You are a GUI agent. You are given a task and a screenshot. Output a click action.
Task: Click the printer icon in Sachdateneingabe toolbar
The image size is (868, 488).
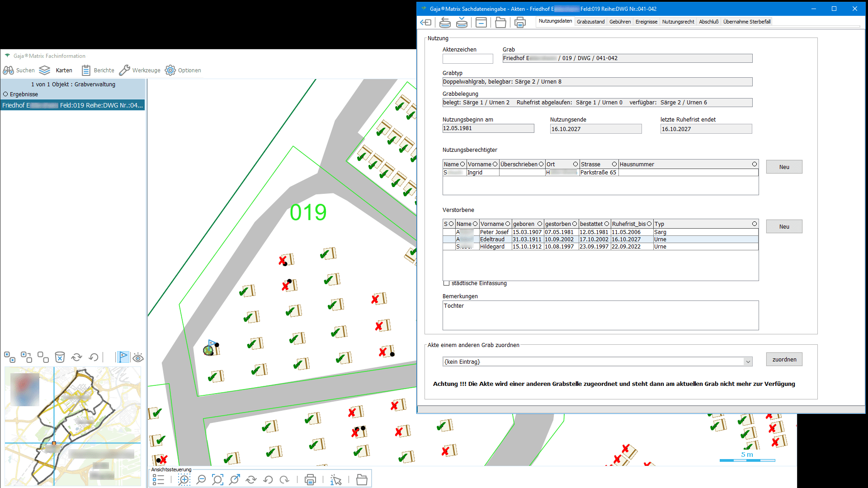[520, 22]
